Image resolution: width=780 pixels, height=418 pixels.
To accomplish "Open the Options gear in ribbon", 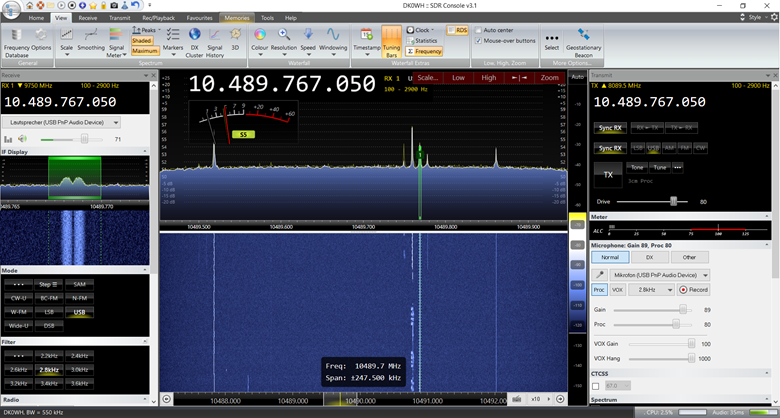I will (x=41, y=40).
